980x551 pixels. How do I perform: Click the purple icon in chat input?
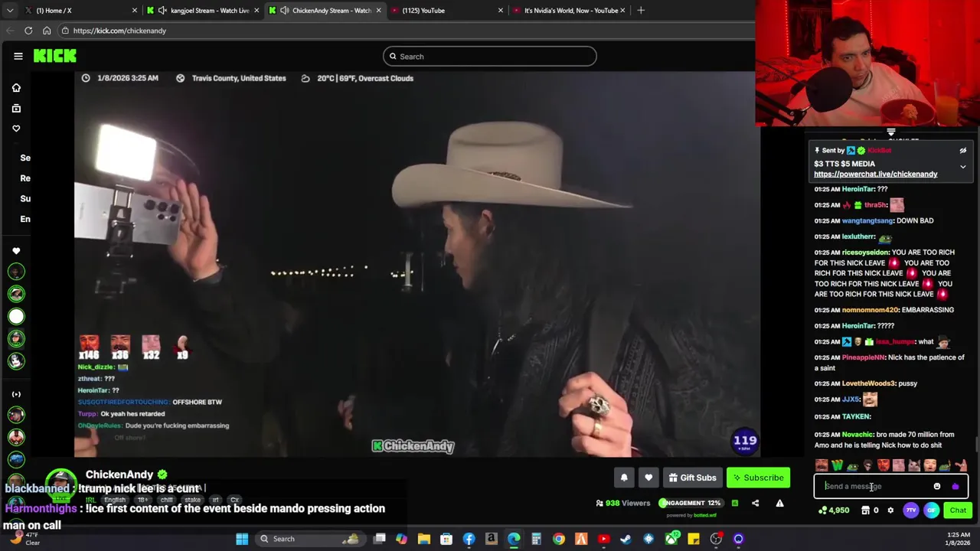pos(955,486)
